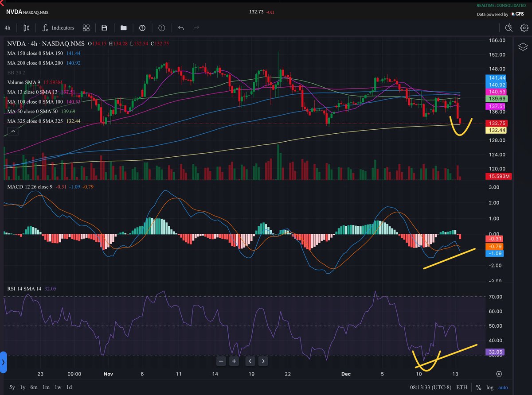
Task: Move the chart right with the arrow button
Action: point(263,361)
